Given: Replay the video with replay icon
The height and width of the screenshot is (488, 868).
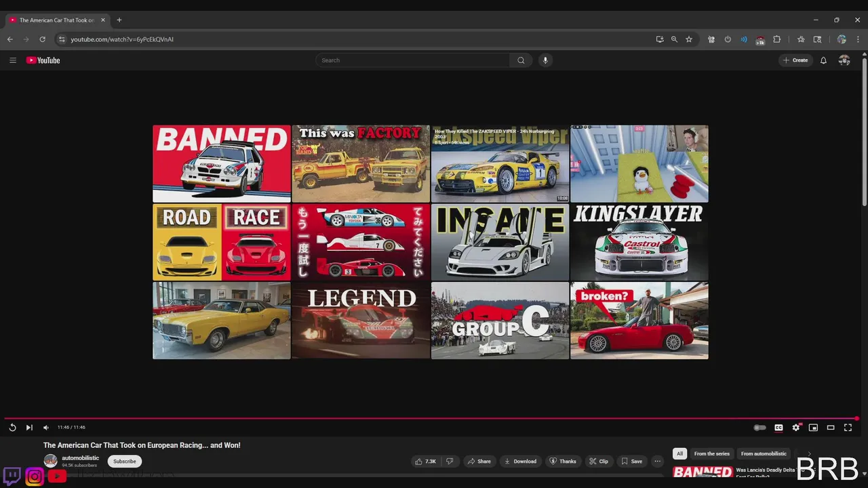Looking at the screenshot, I should pos(12,428).
